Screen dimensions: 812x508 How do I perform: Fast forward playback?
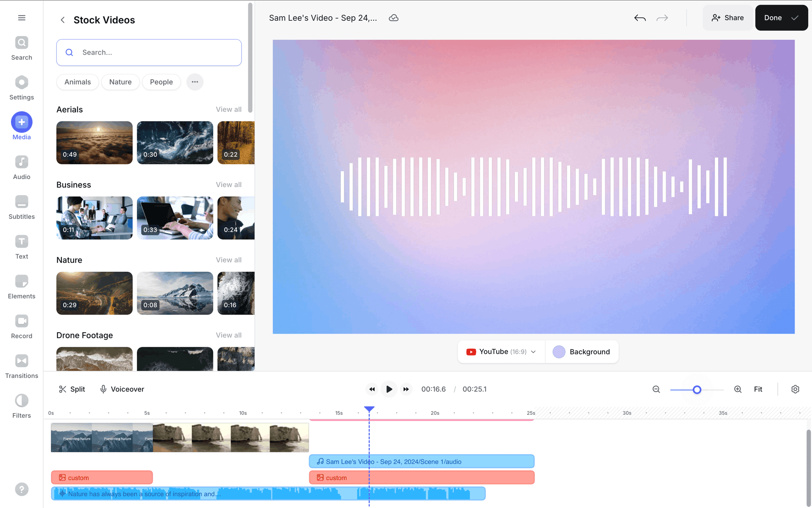click(406, 389)
